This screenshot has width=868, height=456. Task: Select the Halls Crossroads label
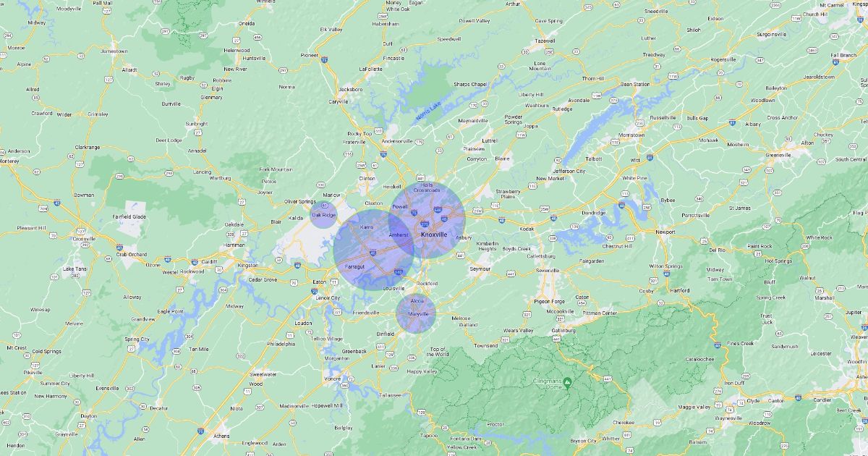pos(426,187)
